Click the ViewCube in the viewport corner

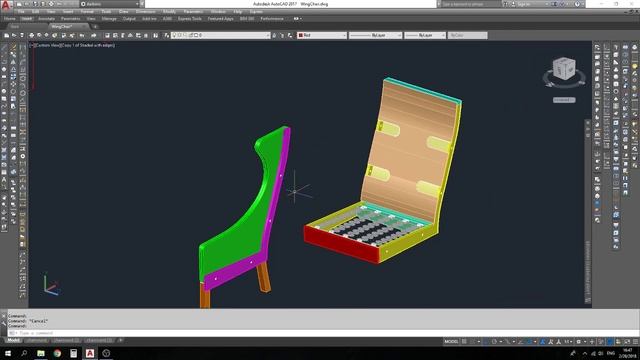point(564,69)
